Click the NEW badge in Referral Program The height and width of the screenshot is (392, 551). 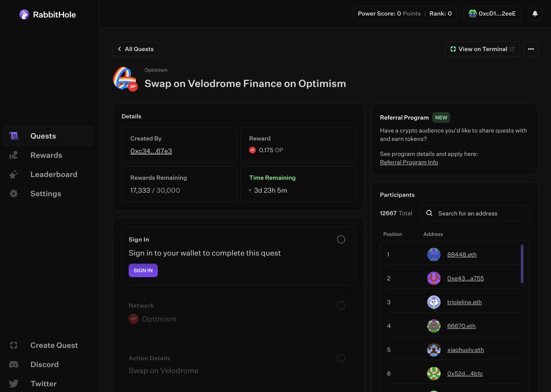coord(441,118)
